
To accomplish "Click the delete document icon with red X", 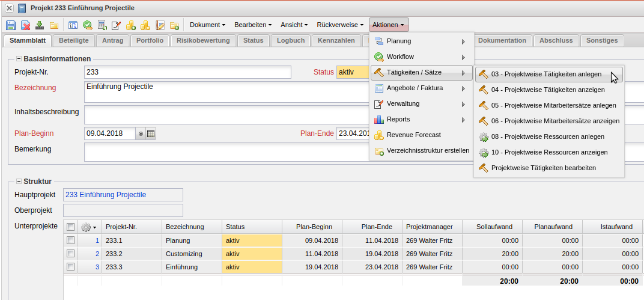I will (25, 25).
